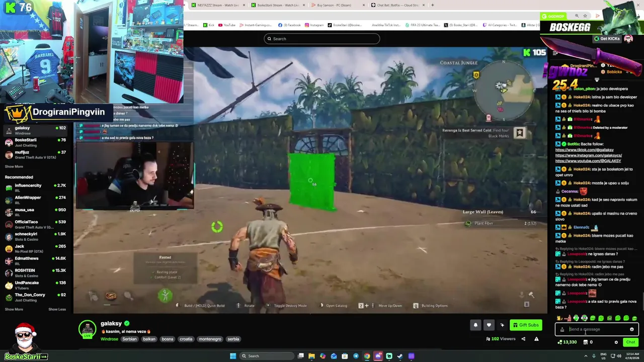Click the Serbian language tag

129,339
